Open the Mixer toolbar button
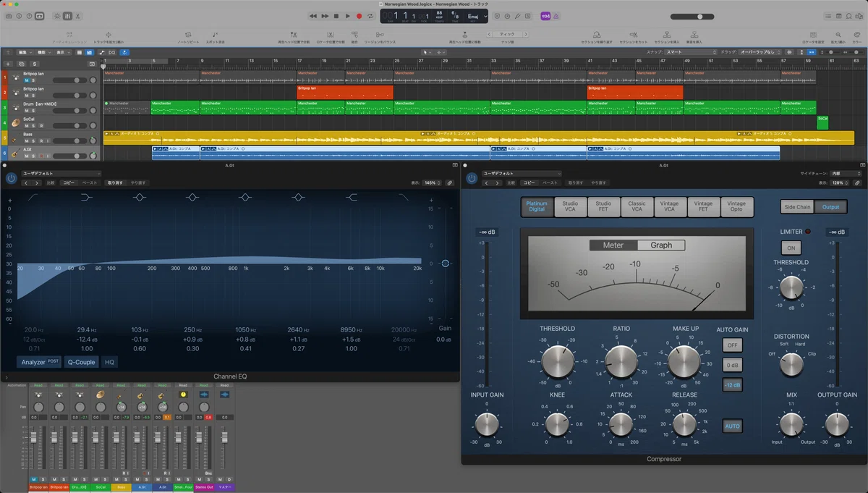Image resolution: width=868 pixels, height=493 pixels. tap(67, 15)
